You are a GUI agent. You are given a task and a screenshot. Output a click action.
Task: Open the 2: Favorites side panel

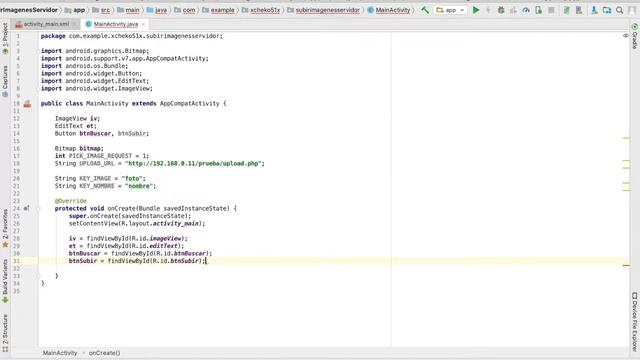click(5, 229)
